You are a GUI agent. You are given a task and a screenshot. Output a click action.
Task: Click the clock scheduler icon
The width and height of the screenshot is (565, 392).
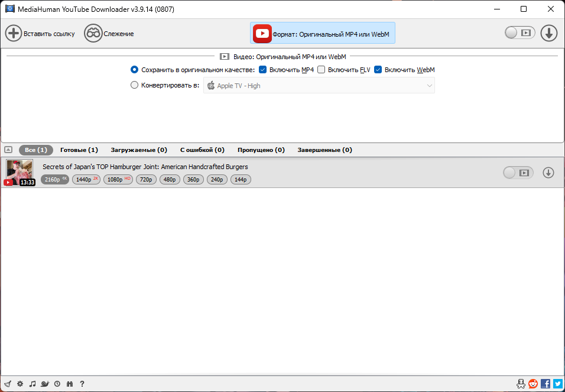(57, 384)
